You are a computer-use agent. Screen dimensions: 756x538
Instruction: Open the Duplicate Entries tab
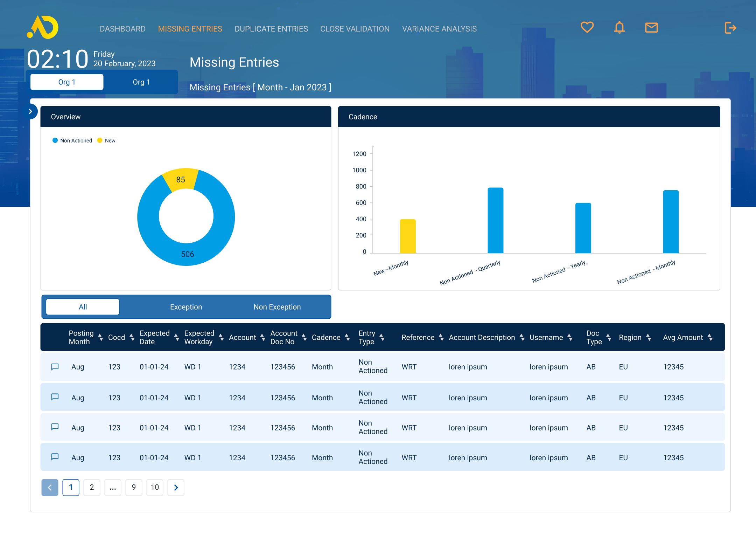coord(271,29)
